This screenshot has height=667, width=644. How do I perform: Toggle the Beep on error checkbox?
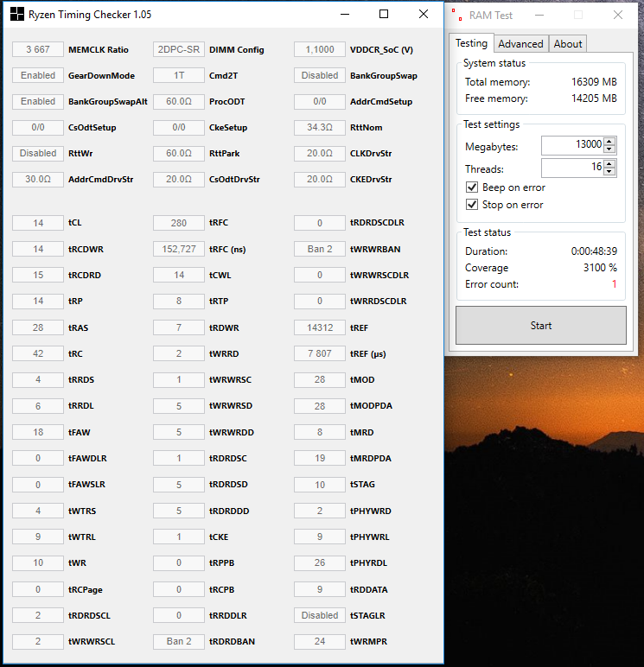coord(472,187)
